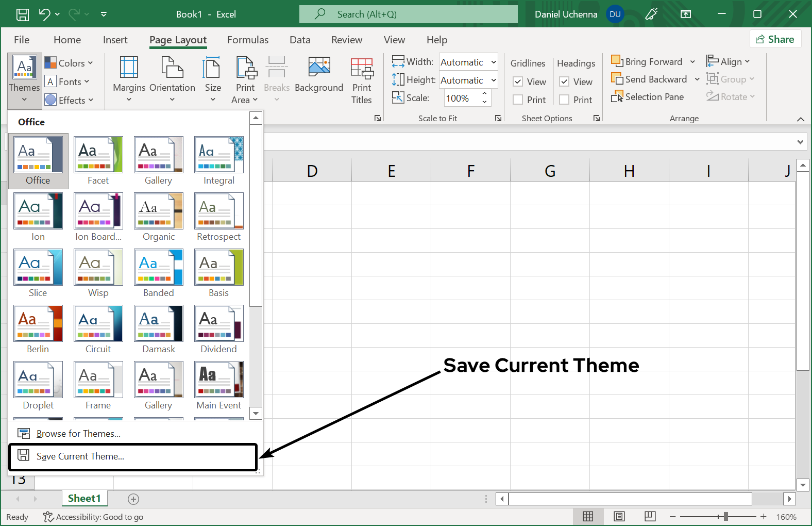Image resolution: width=812 pixels, height=526 pixels.
Task: Open the DU account avatar
Action: click(615, 14)
